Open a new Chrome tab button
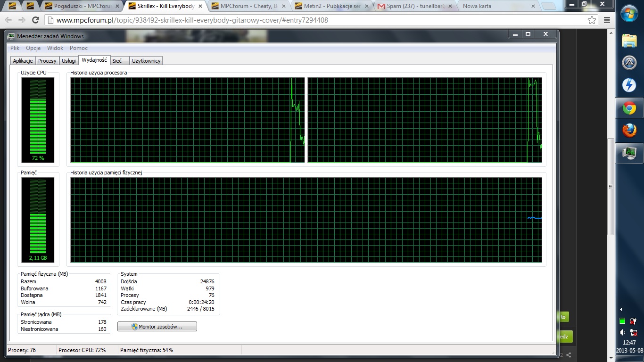 tap(548, 7)
